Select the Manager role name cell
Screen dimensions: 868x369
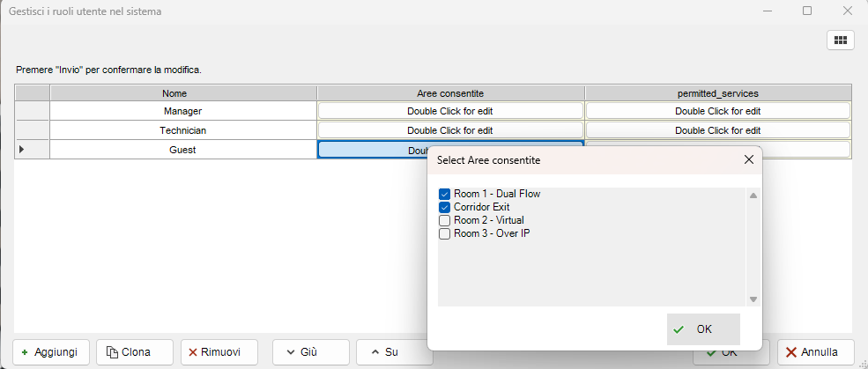click(x=183, y=111)
